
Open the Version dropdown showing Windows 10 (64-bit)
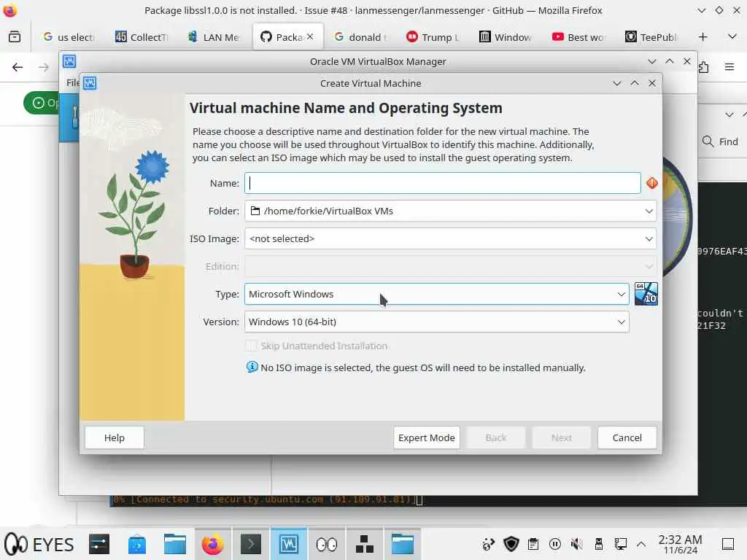click(436, 322)
